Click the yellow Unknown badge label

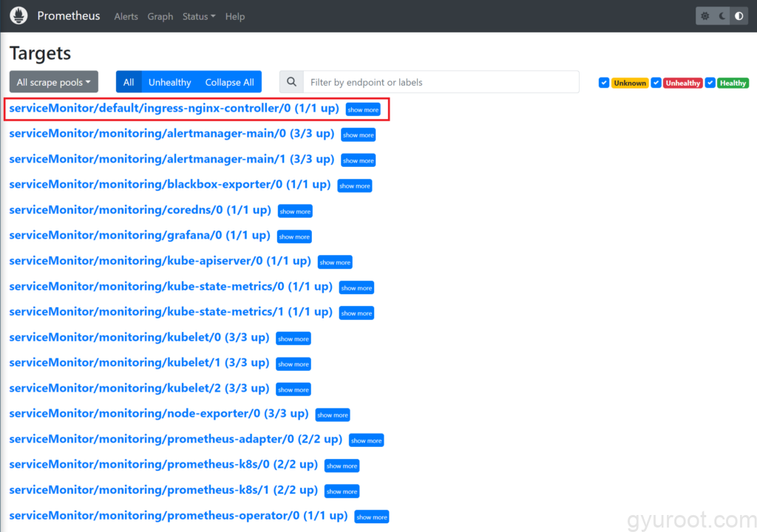(630, 83)
